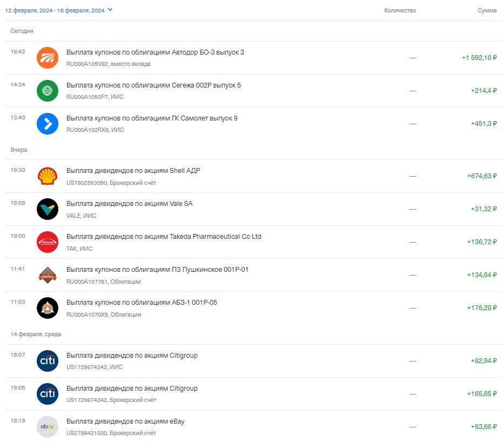504x442 pixels.
Task: Open the date range dropdown chevron
Action: tap(110, 10)
